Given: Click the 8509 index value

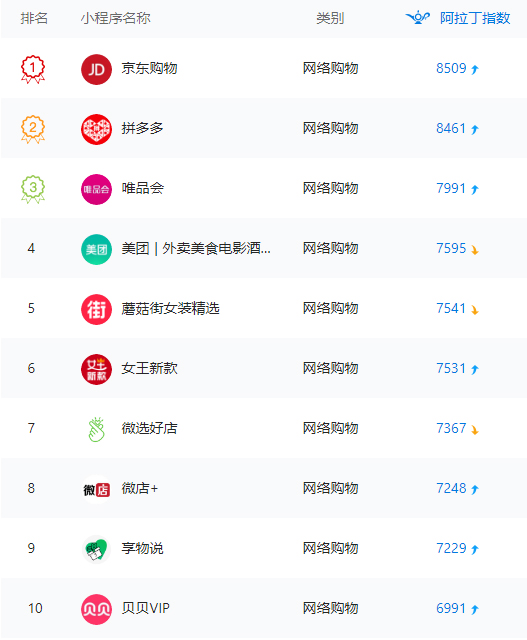Looking at the screenshot, I should [x=451, y=68].
